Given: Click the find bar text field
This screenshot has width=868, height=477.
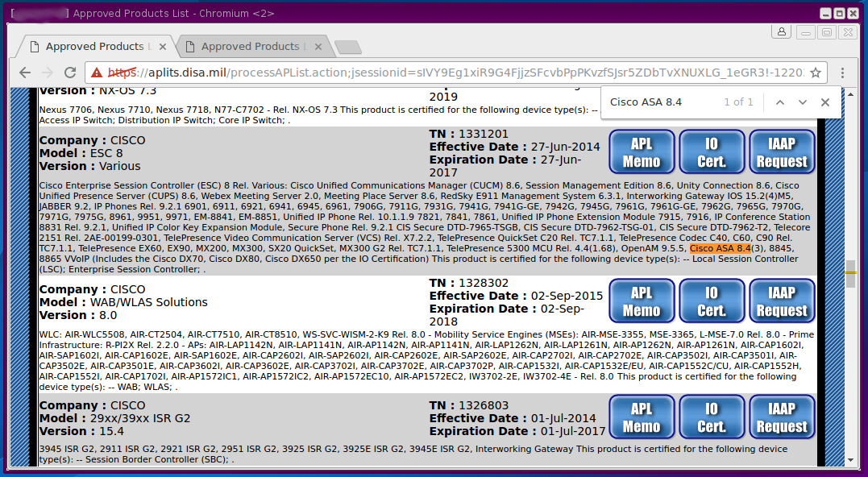Looking at the screenshot, I should (x=661, y=102).
